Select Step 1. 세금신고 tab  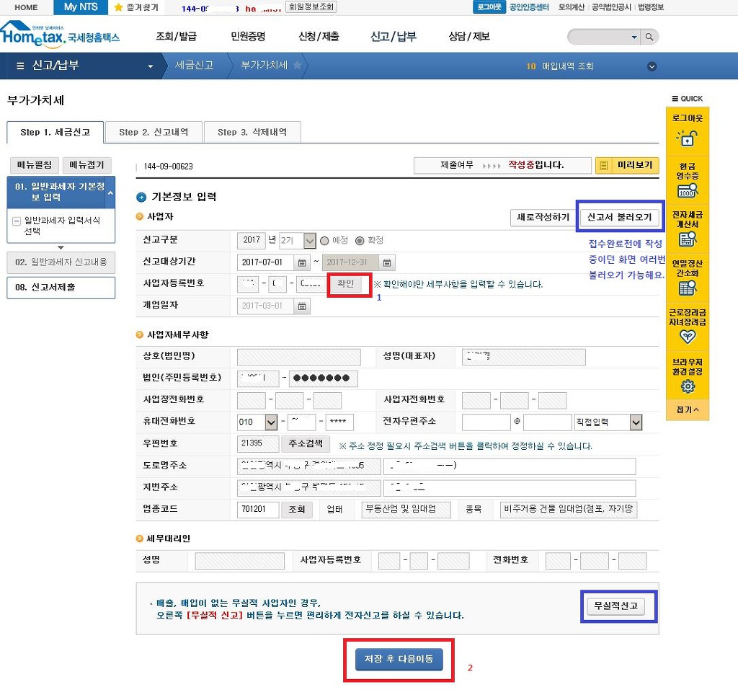(x=55, y=132)
